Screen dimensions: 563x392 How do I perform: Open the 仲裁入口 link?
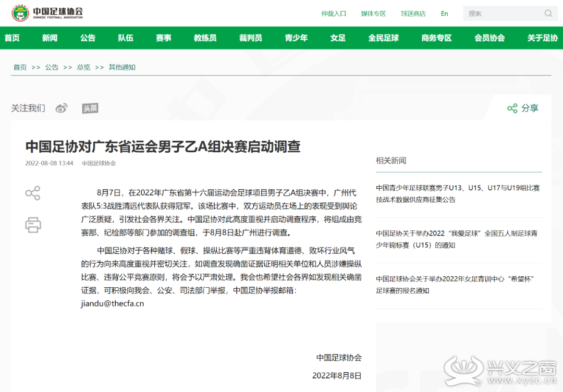(x=334, y=14)
